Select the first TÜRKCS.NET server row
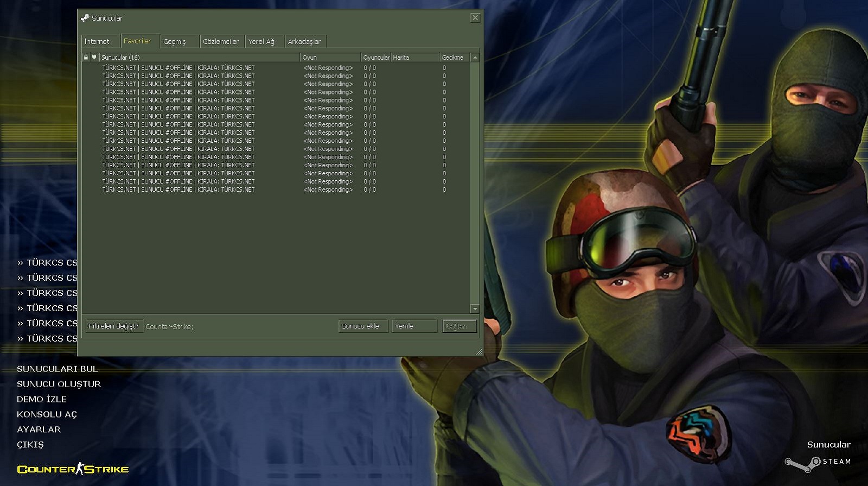The height and width of the screenshot is (486, 868). point(178,68)
